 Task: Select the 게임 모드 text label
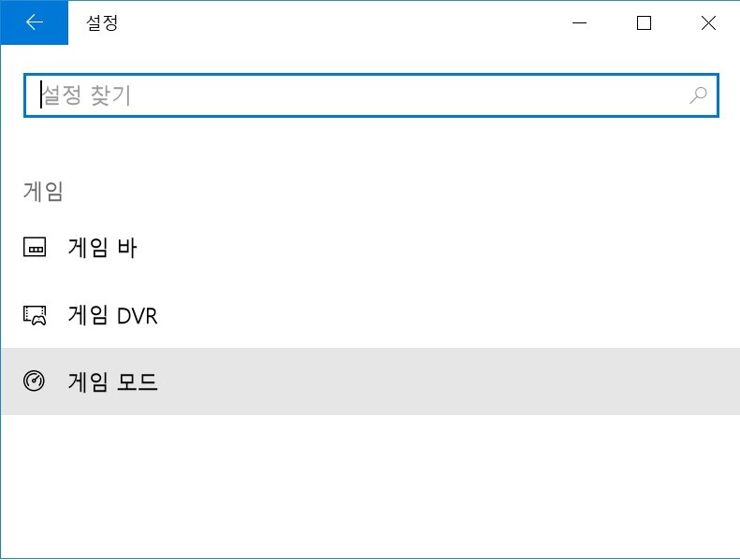(113, 381)
